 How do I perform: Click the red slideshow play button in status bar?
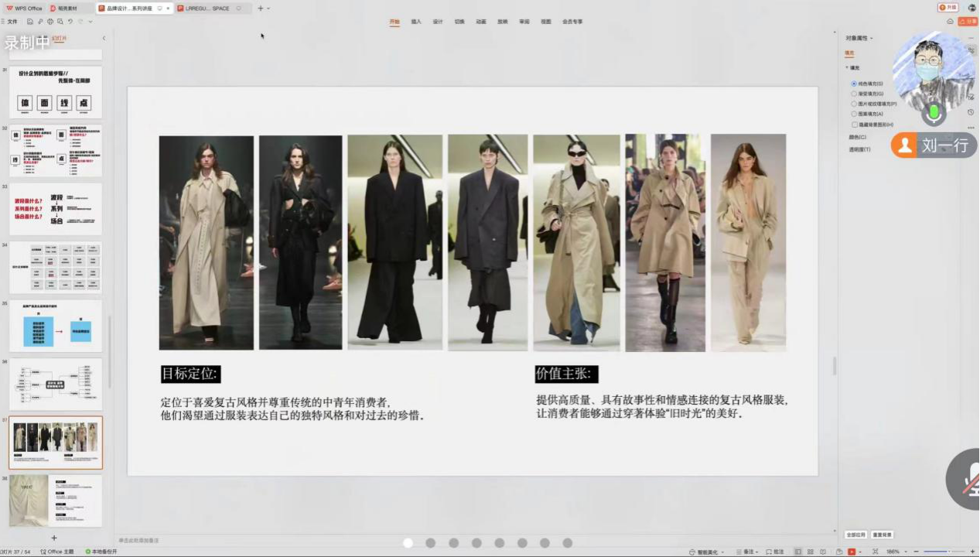pyautogui.click(x=852, y=552)
